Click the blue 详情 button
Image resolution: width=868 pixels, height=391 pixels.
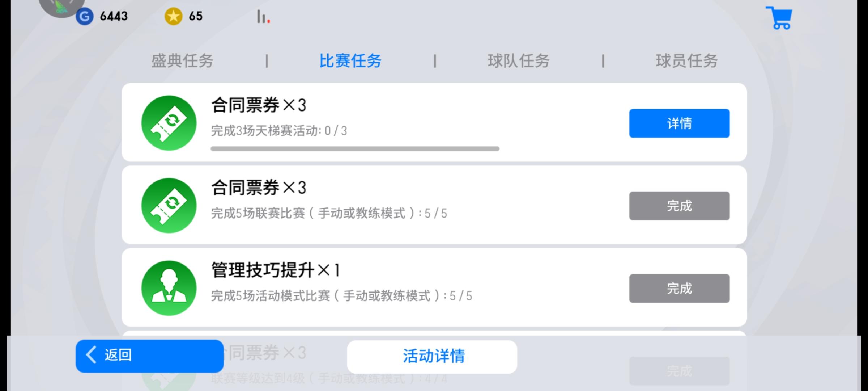coord(679,123)
